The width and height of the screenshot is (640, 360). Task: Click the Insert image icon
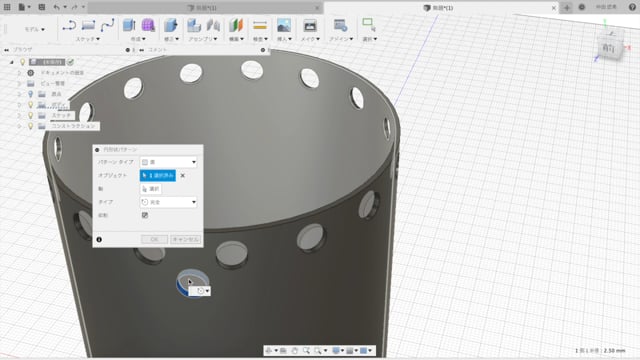click(284, 25)
